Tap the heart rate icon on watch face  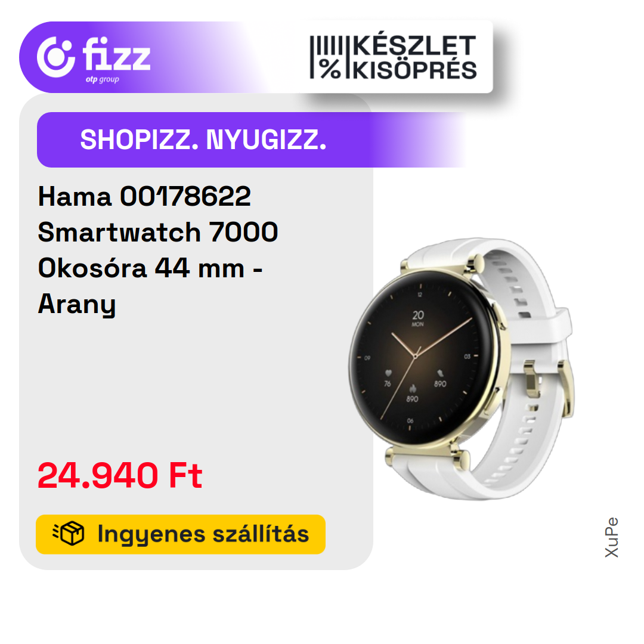388,373
